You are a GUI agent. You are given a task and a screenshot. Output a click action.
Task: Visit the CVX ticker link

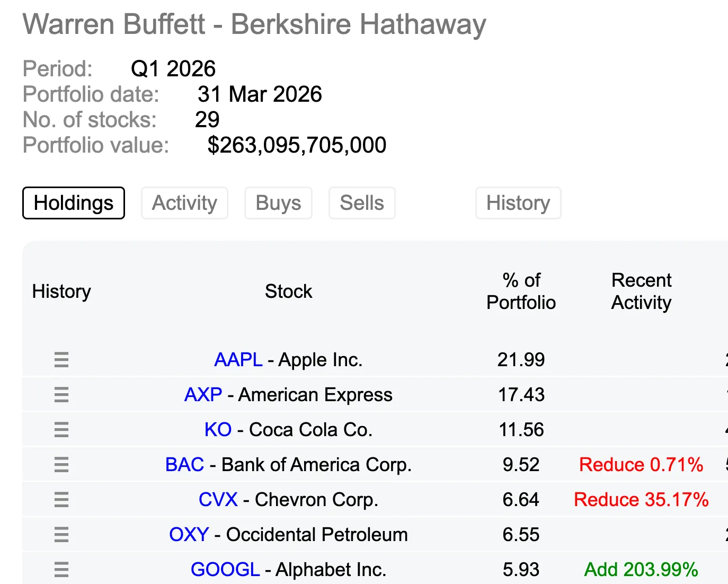(218, 500)
